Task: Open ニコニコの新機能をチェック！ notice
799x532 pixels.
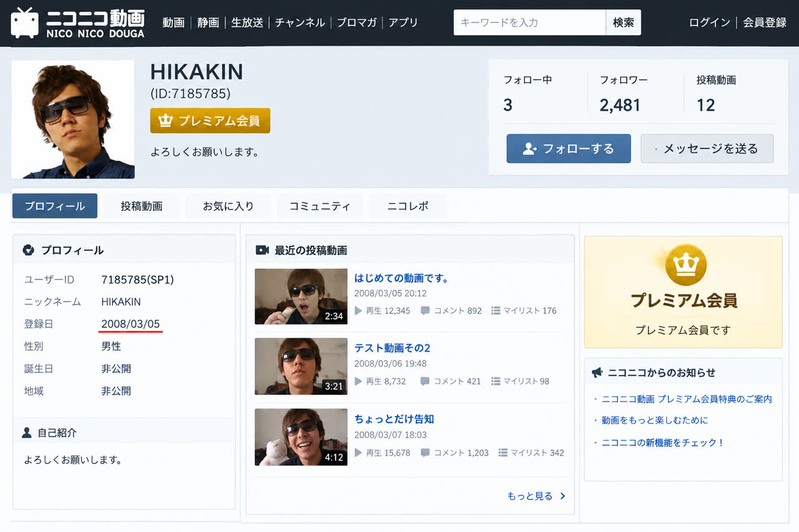Action: tap(663, 443)
